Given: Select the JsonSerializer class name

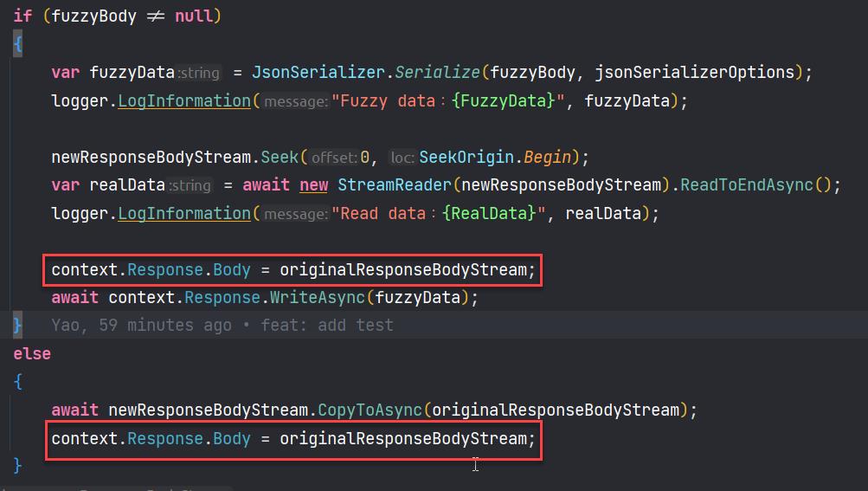Looking at the screenshot, I should (299, 73).
